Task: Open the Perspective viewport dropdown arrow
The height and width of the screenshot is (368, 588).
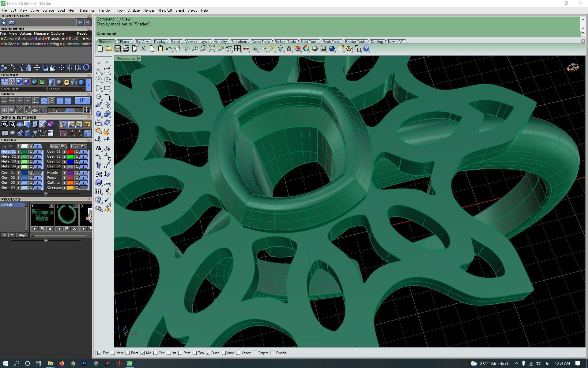Action: [x=139, y=59]
